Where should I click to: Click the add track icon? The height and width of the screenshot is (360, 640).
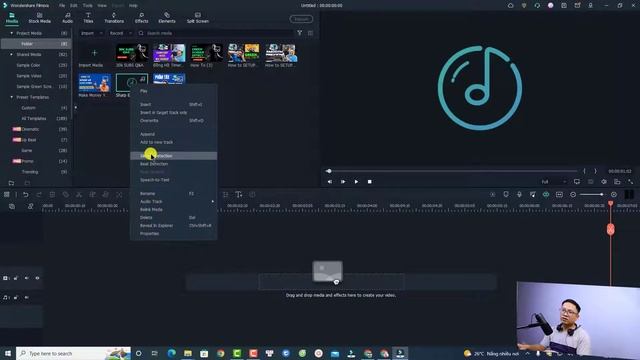12,207
